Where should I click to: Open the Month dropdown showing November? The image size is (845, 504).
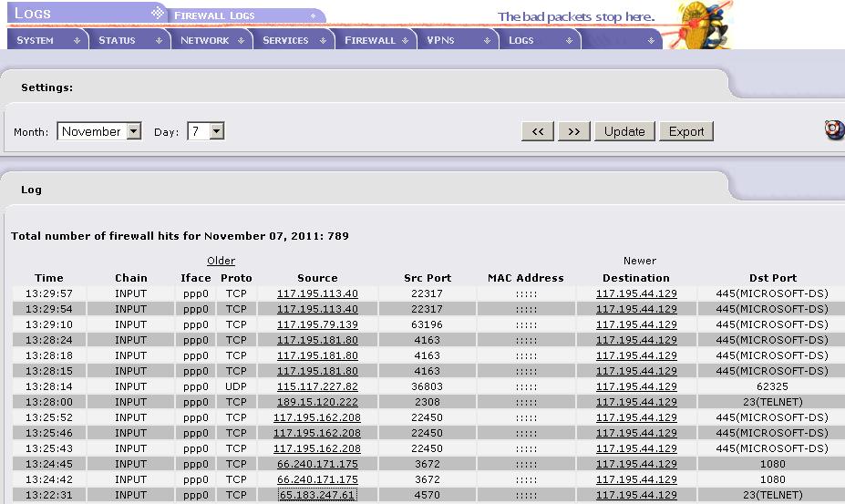(x=99, y=132)
